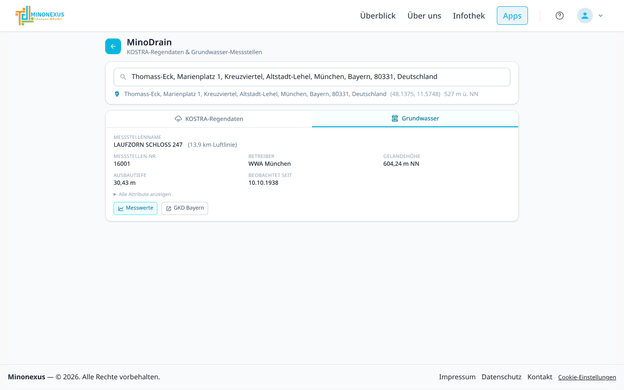
Task: Open the GKD Bayern link
Action: [x=185, y=208]
